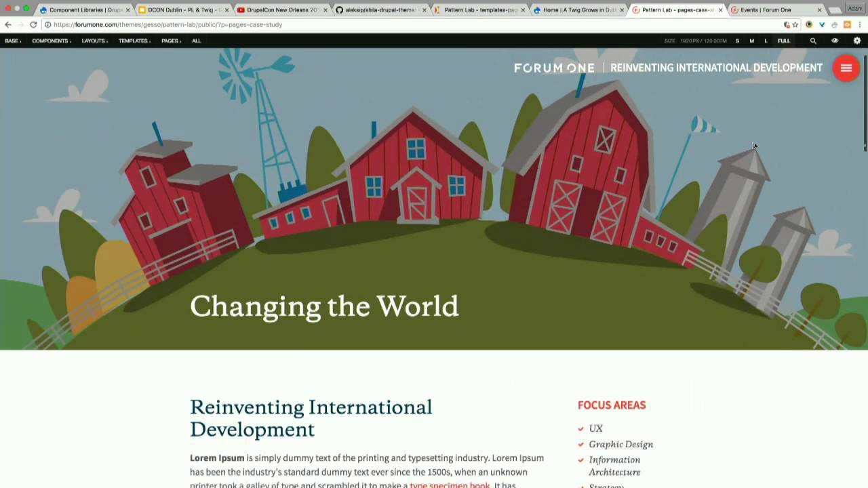Open the red hamburger menu button
The image size is (868, 488).
tap(846, 68)
